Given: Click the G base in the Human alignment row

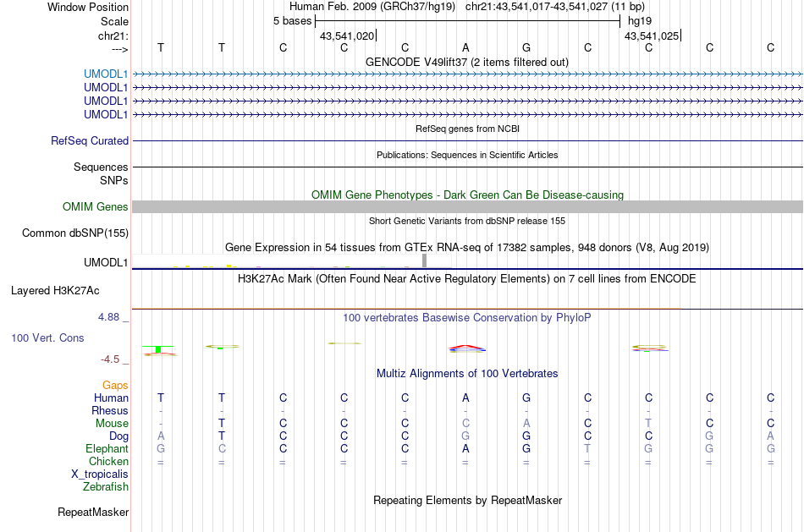Looking at the screenshot, I should 526,398.
